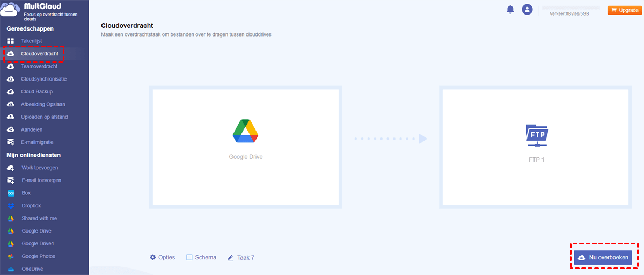Select the Google Drive source box
This screenshot has height=275, width=644.
point(246,147)
